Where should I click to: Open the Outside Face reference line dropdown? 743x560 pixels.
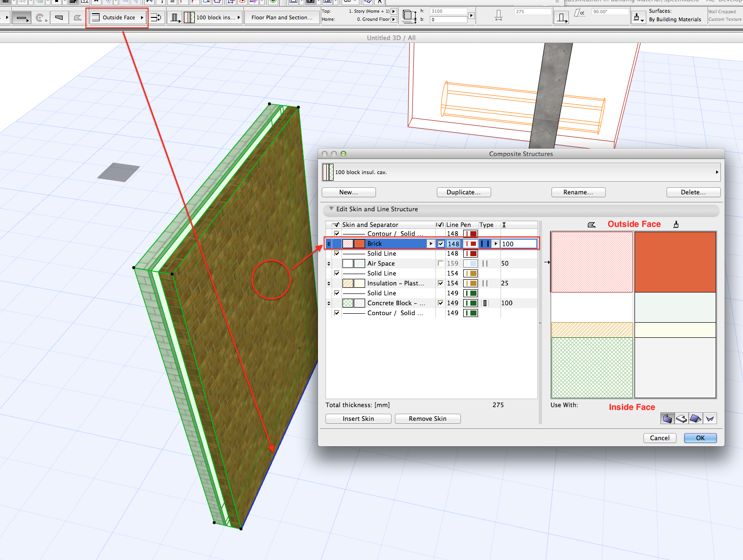[x=119, y=17]
